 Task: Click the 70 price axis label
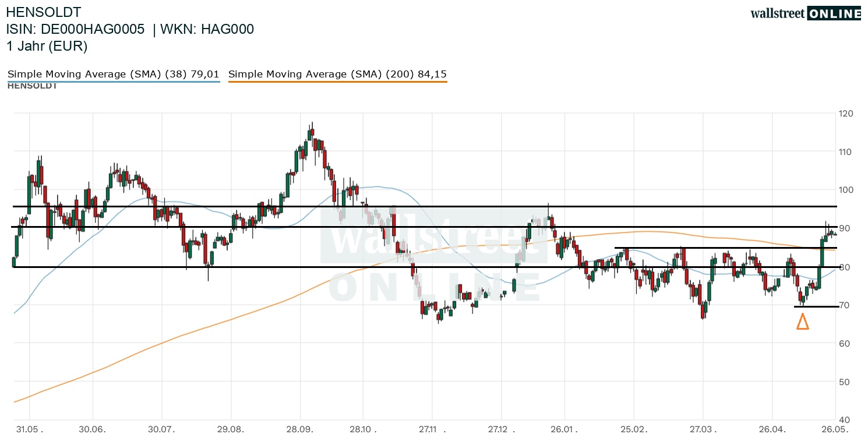point(844,305)
